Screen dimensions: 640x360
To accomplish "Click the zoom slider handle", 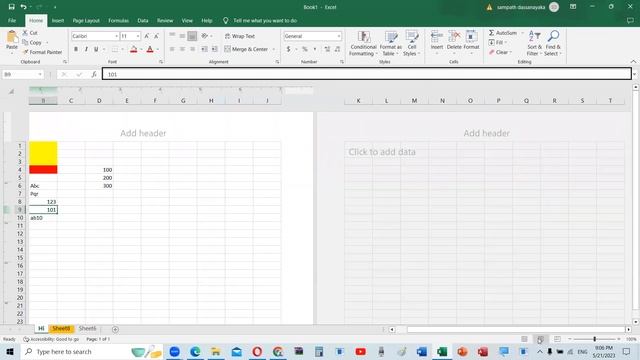I will (594, 339).
